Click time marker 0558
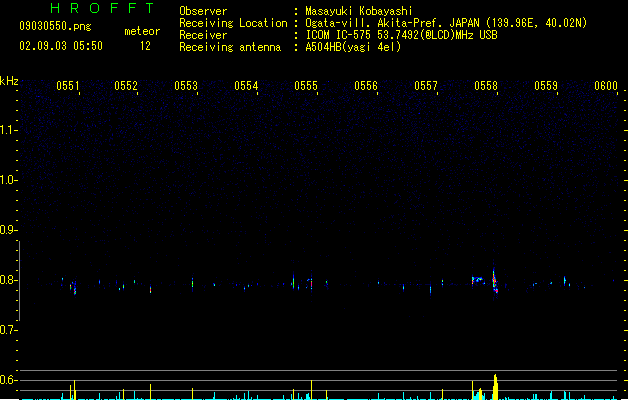Image resolution: width=629 pixels, height=400 pixels. click(x=486, y=86)
